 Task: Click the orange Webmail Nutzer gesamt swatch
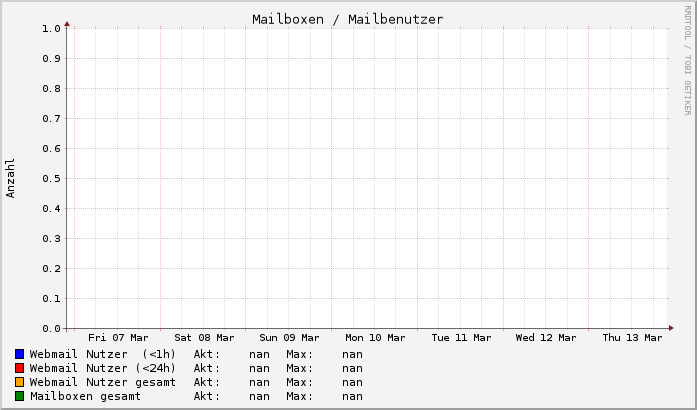(20, 382)
